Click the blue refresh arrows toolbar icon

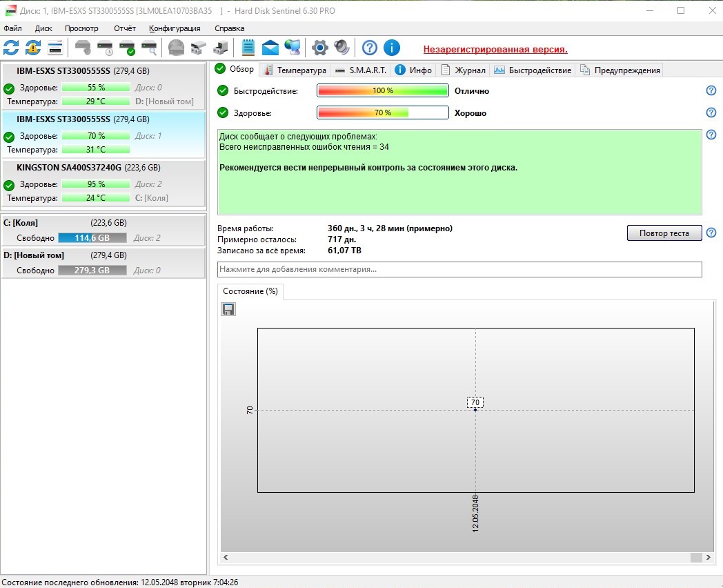(x=11, y=48)
